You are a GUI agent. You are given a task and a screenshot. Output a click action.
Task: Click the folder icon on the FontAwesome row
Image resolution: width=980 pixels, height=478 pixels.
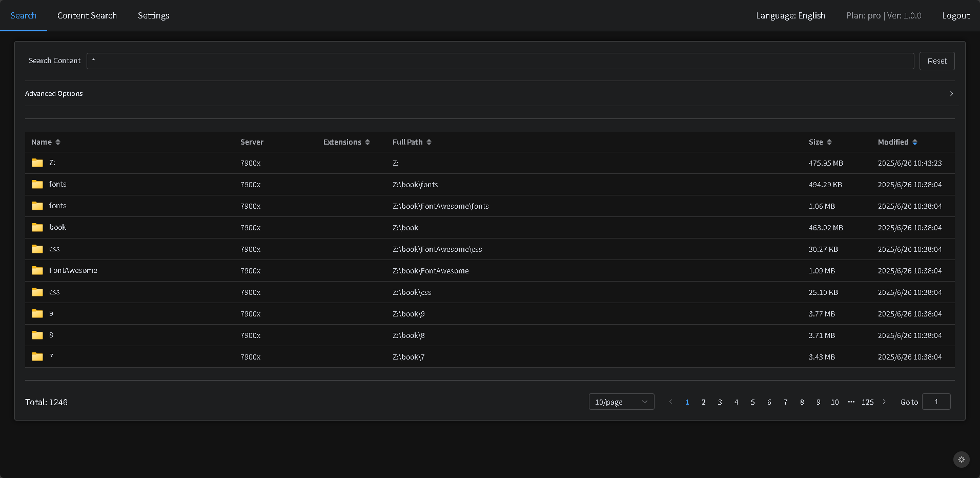tap(36, 270)
